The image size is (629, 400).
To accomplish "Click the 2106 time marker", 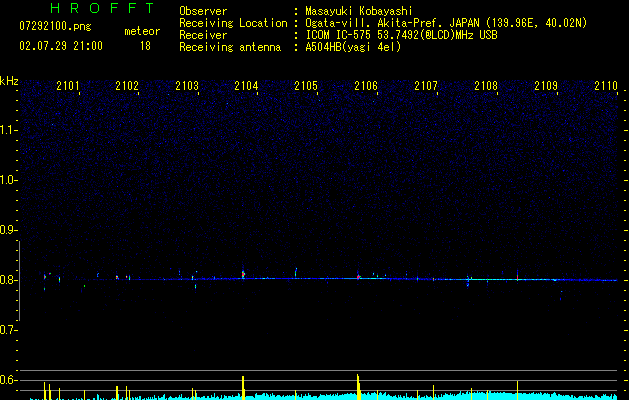I will tap(366, 85).
